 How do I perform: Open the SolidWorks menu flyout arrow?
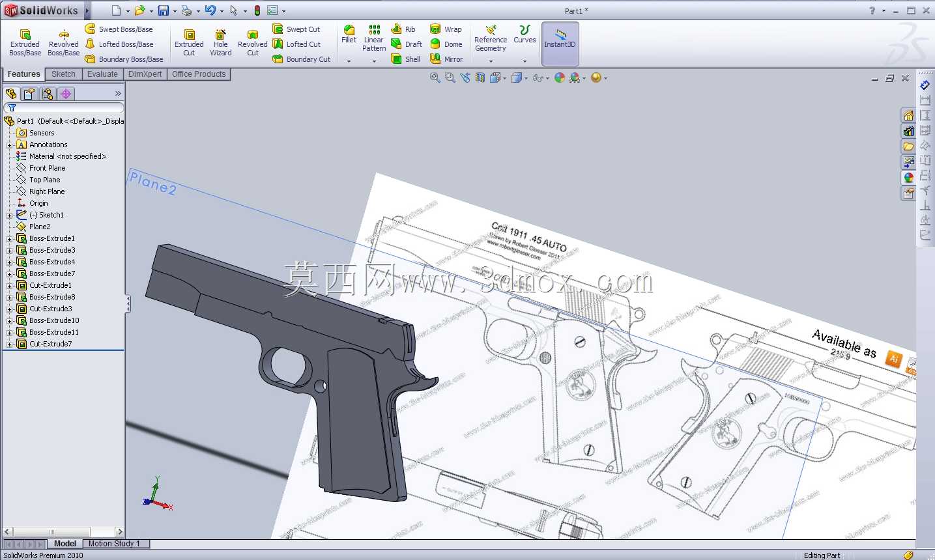[87, 10]
